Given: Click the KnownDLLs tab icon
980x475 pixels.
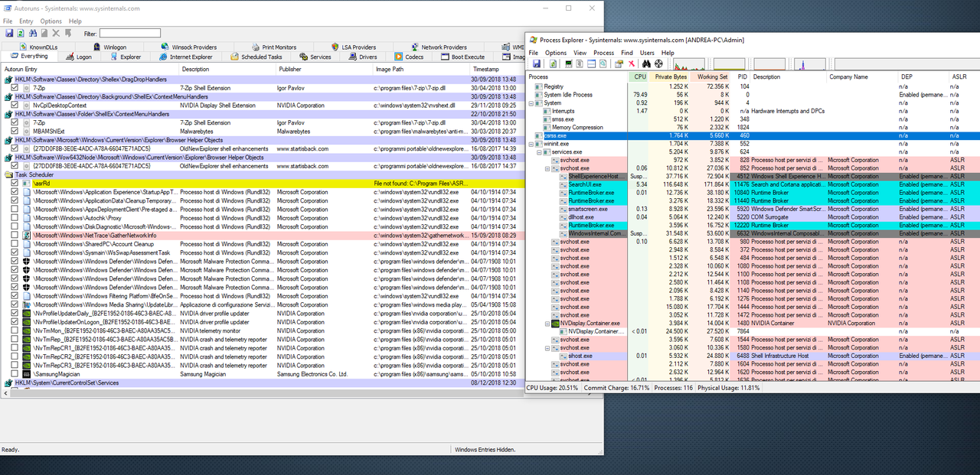Looking at the screenshot, I should click(23, 47).
